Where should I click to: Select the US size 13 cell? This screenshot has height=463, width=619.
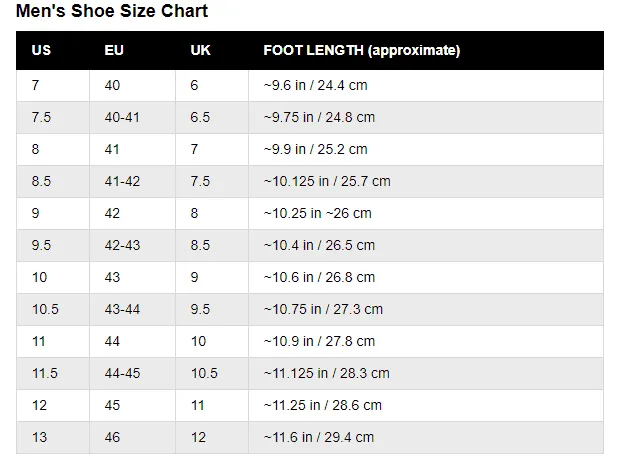[x=40, y=437]
